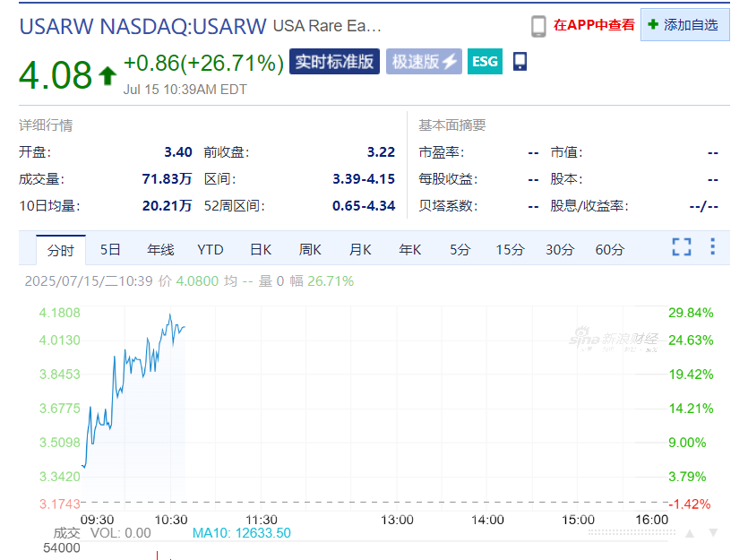This screenshot has width=748, height=560.
Task: Click the 52-week range 0.65-4.34
Action: click(364, 205)
